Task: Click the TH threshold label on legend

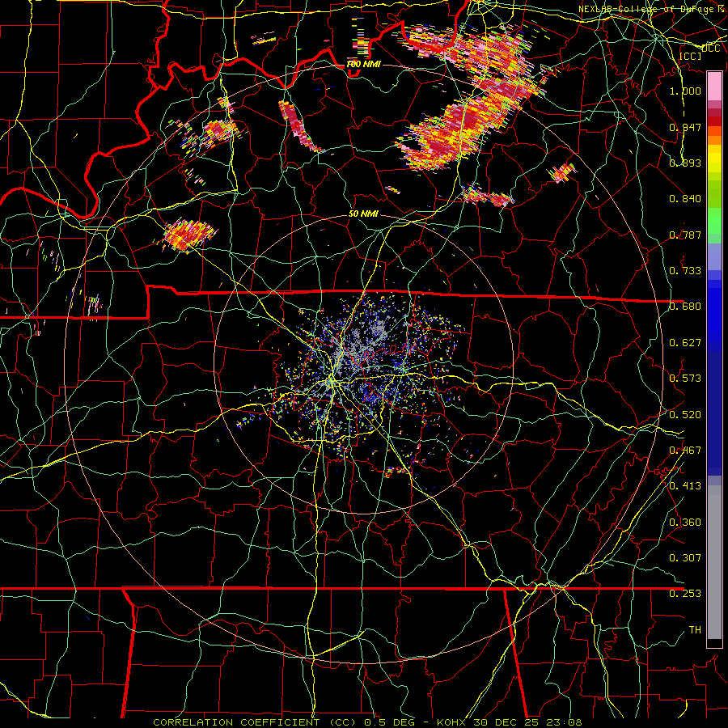Action: pos(695,629)
